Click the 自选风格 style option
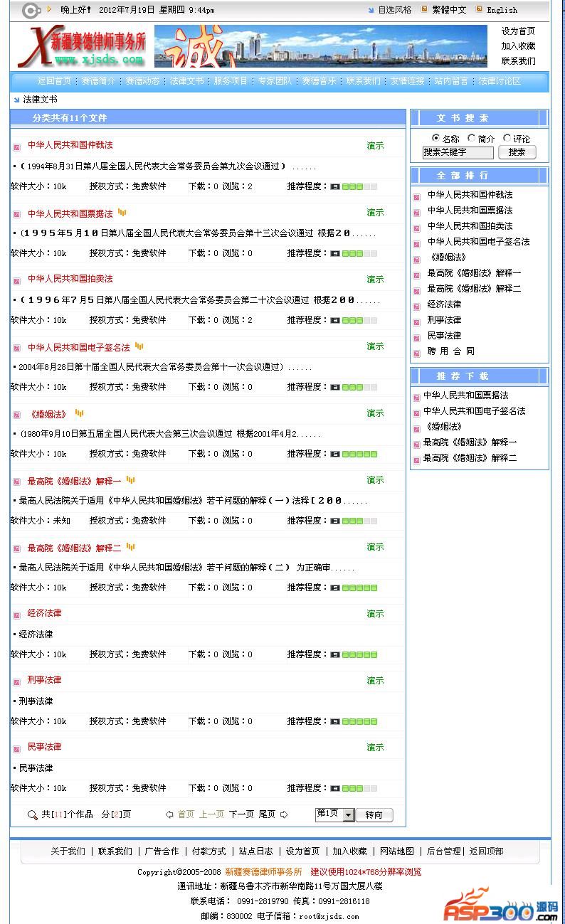Image resolution: width=565 pixels, height=924 pixels. [394, 10]
